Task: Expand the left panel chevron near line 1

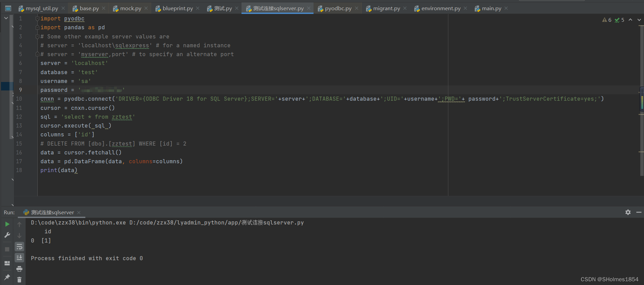Action: pyautogui.click(x=6, y=18)
